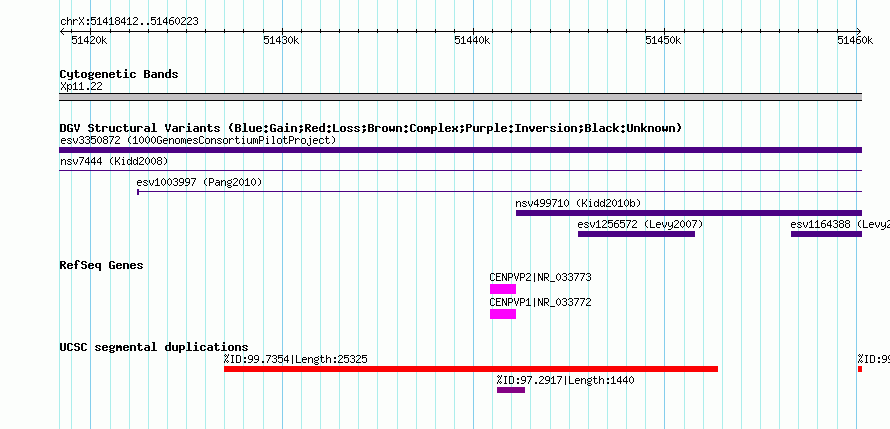Click the right arrow of the ruler
This screenshot has height=429, width=890.
point(859,31)
